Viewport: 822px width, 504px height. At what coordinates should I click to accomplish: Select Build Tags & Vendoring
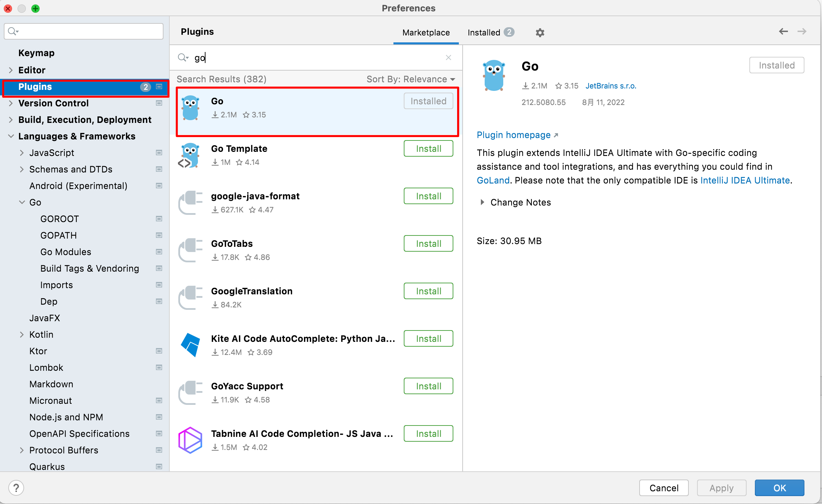coord(89,269)
